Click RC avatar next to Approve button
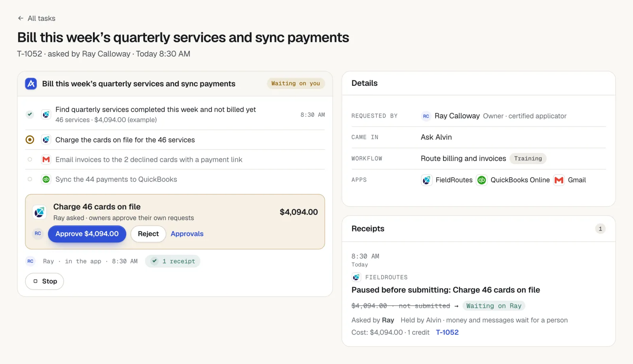 (38, 233)
